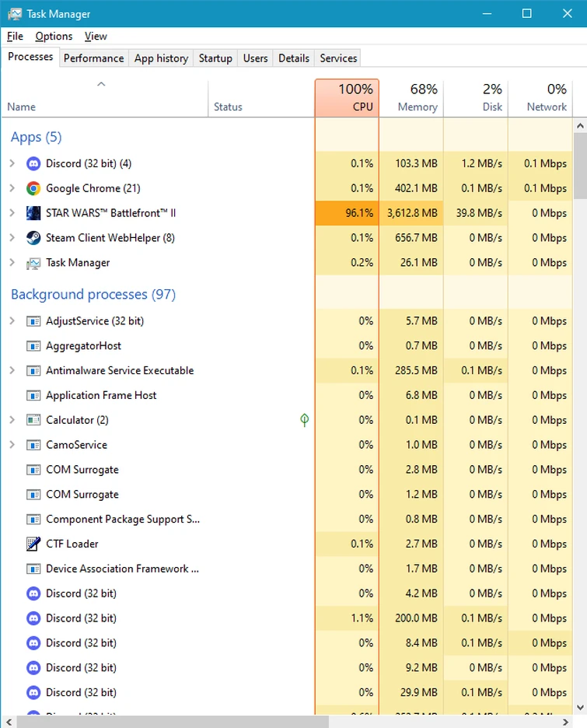
Task: Expand the AdjustService process group
Action: coord(12,320)
